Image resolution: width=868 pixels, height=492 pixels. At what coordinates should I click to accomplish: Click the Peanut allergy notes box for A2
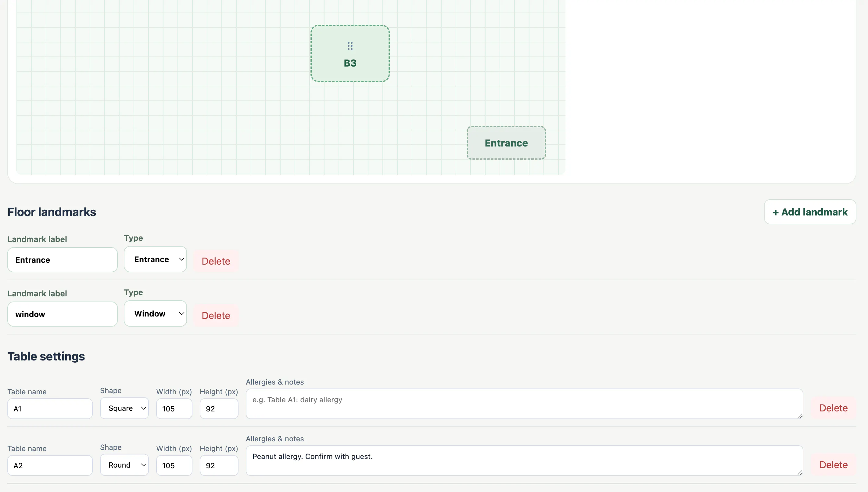coord(524,461)
